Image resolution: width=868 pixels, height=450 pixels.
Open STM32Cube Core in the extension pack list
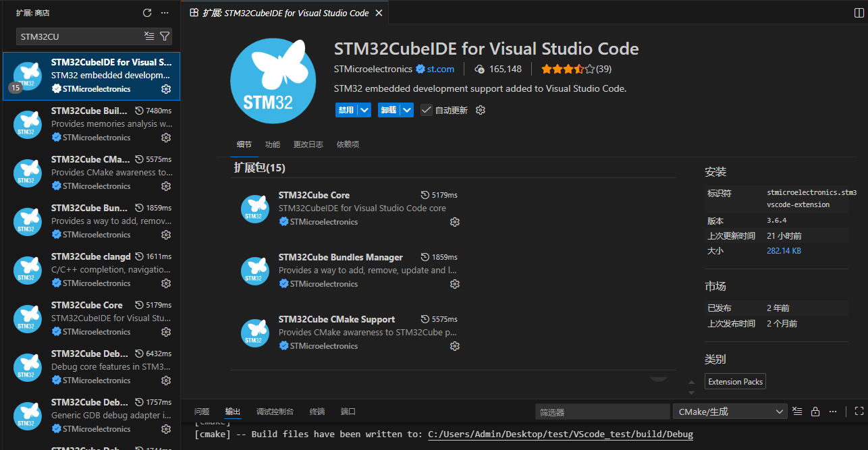pyautogui.click(x=314, y=195)
